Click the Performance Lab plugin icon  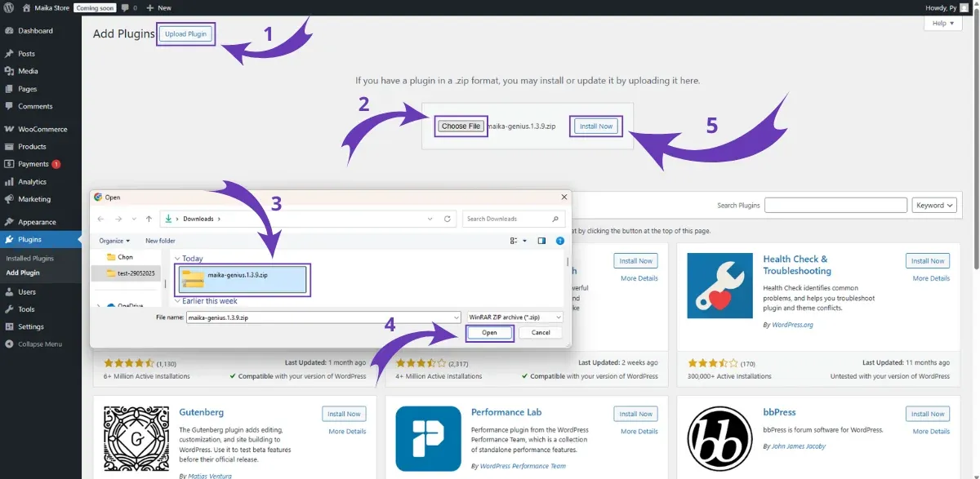tap(428, 438)
